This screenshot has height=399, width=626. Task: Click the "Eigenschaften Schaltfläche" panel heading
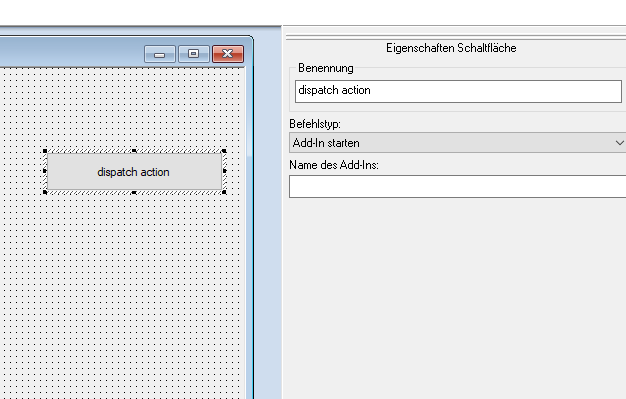(451, 48)
